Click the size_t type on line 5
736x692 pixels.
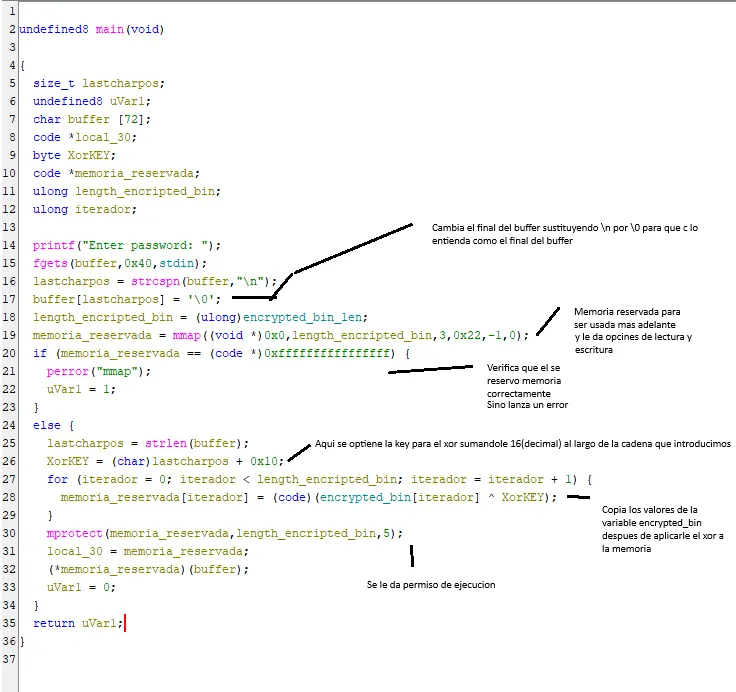(54, 83)
